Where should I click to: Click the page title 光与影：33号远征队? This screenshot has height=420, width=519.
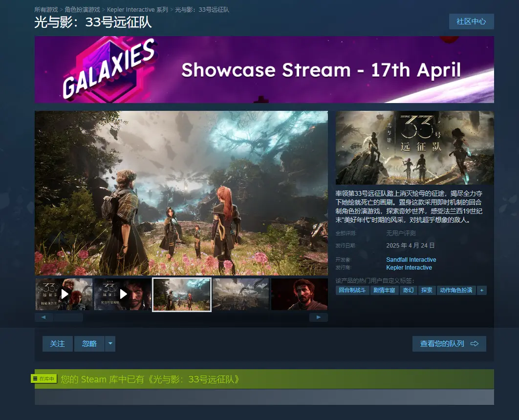click(93, 22)
